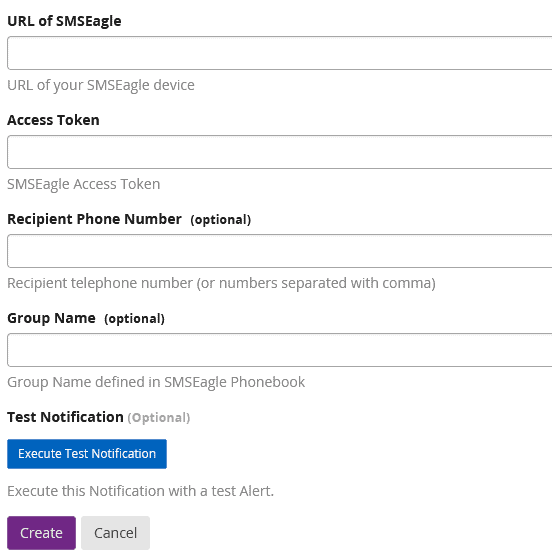Click the URL of SMSEagle input field

coord(280,53)
